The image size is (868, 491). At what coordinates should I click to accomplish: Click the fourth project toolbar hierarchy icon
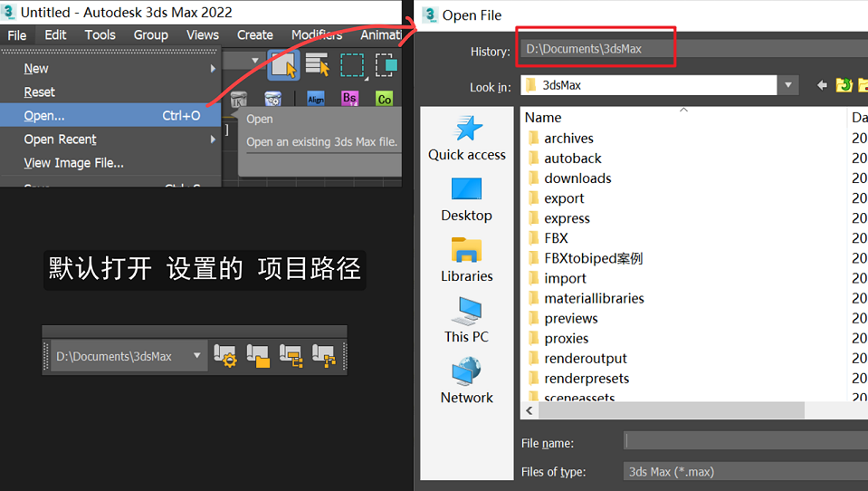click(x=324, y=356)
